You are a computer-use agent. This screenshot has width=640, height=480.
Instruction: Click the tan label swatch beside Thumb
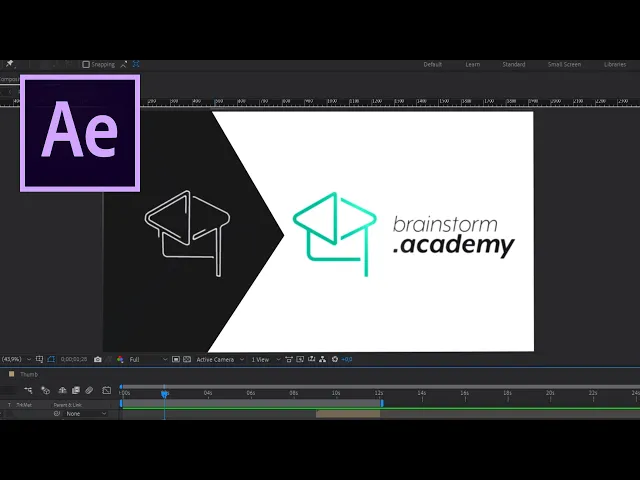(x=11, y=374)
